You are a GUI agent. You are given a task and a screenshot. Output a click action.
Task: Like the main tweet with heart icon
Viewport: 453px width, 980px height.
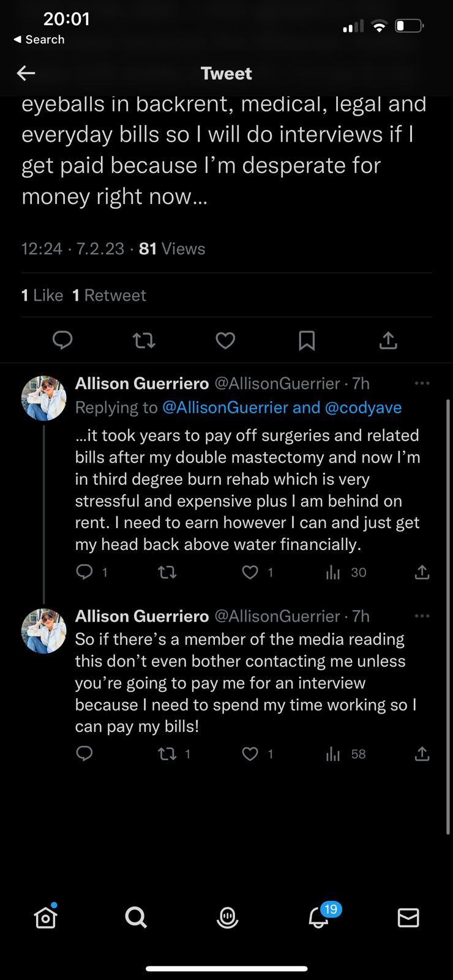(x=225, y=340)
